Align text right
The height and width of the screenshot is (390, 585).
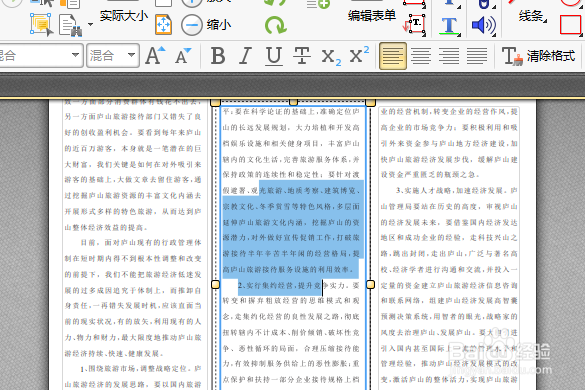pyautogui.click(x=449, y=56)
